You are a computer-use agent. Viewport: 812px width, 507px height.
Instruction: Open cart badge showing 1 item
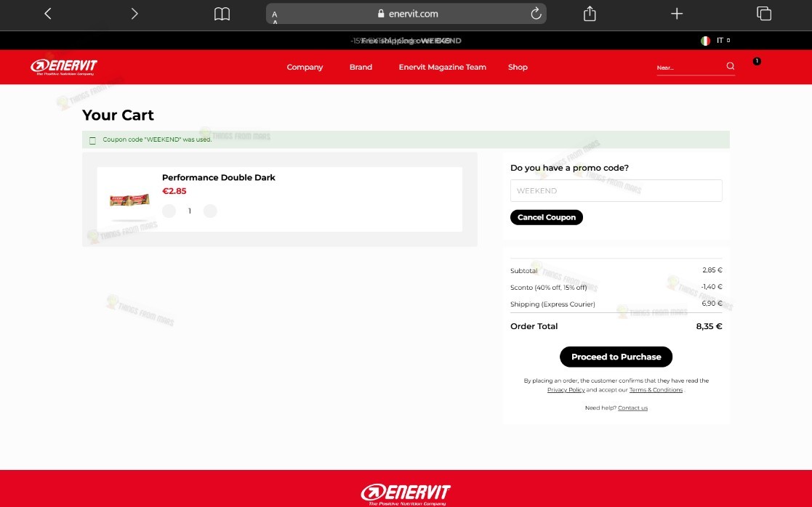[757, 61]
